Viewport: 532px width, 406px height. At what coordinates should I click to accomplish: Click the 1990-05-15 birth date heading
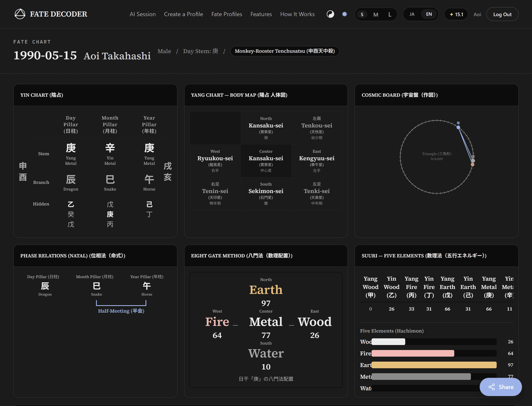[45, 55]
